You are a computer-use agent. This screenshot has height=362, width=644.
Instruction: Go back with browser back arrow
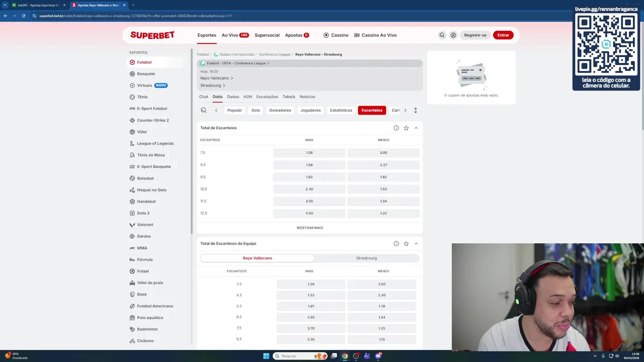(x=6, y=16)
